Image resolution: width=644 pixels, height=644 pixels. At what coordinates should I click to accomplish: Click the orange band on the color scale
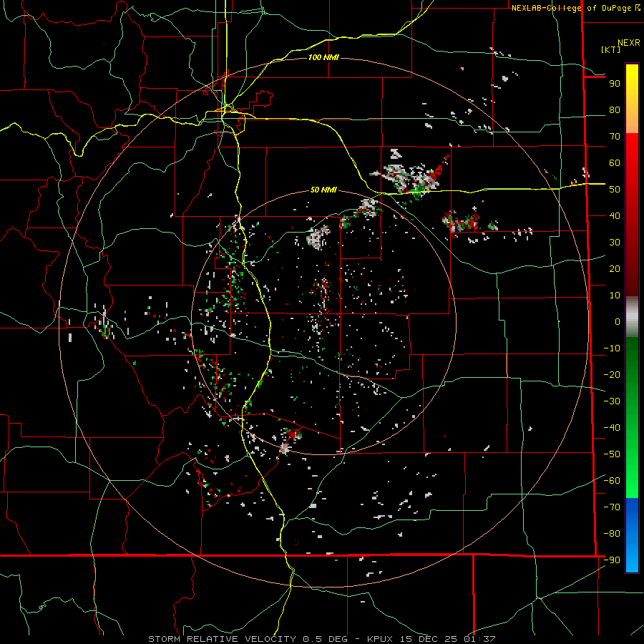pos(632,124)
